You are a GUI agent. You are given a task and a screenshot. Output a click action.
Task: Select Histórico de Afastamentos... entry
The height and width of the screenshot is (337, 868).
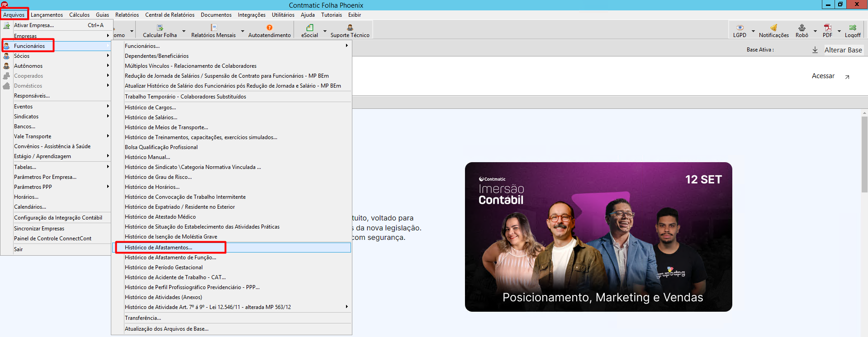click(x=232, y=248)
